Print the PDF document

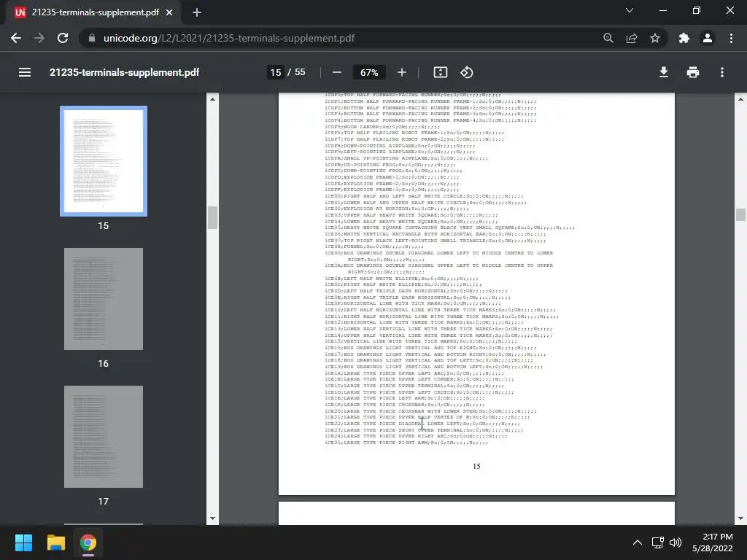(693, 72)
